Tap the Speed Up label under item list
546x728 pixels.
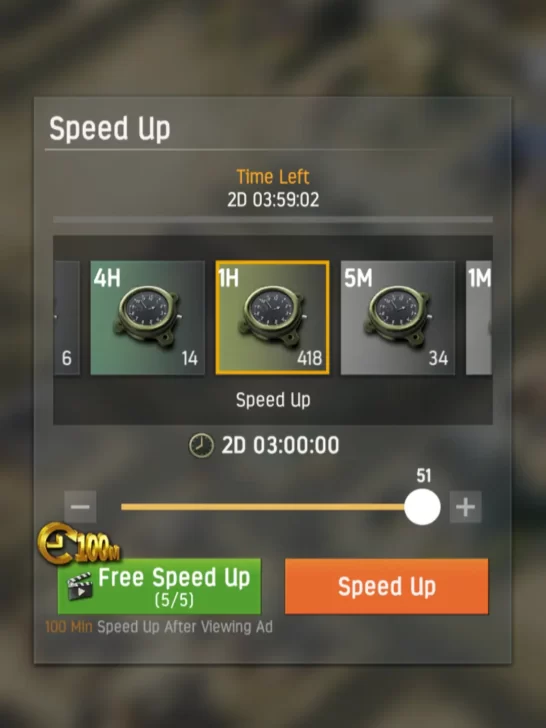(273, 400)
